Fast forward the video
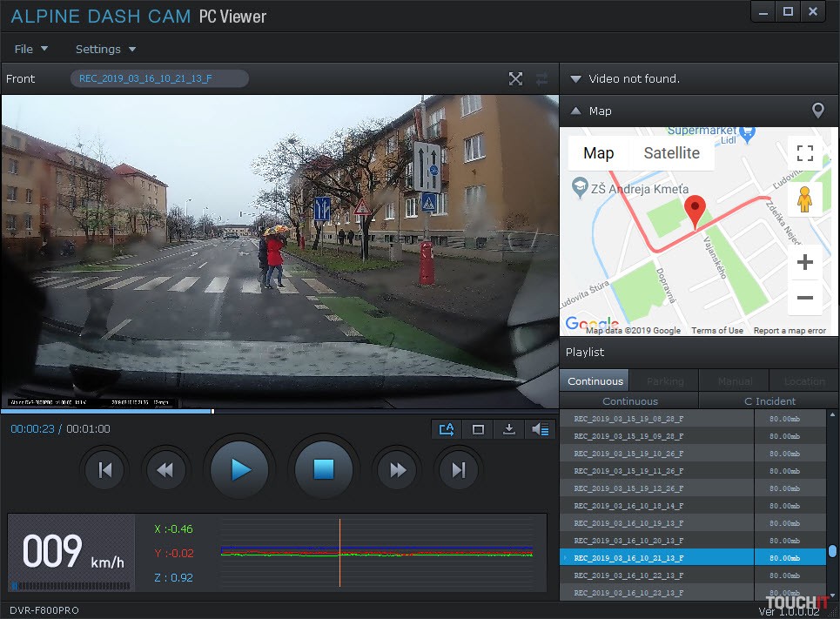840x619 pixels. (398, 470)
